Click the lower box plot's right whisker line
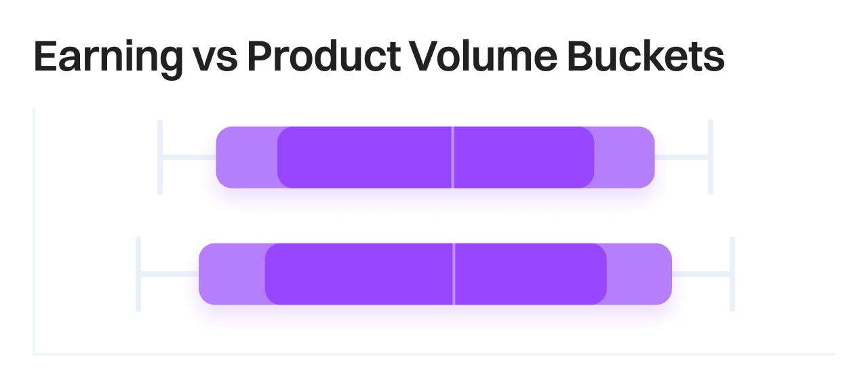This screenshot has height=388, width=868. [x=702, y=274]
